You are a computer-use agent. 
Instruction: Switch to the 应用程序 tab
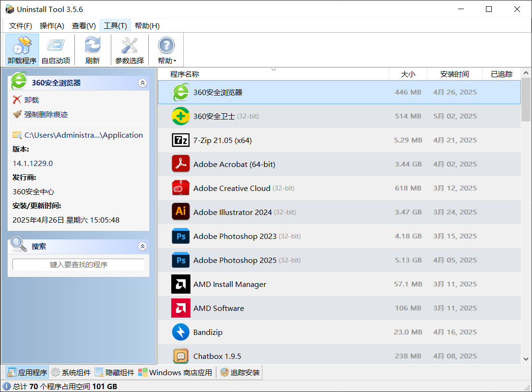tap(27, 372)
